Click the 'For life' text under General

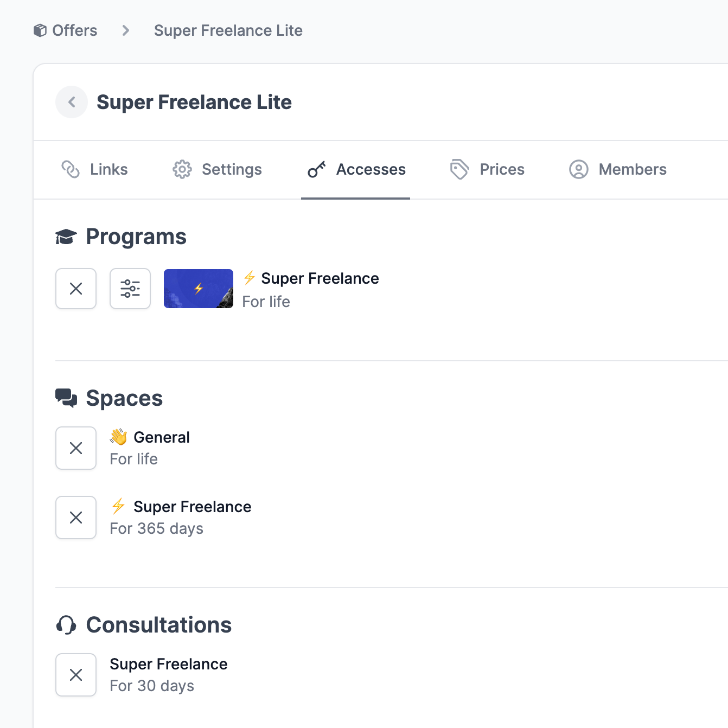tap(134, 459)
